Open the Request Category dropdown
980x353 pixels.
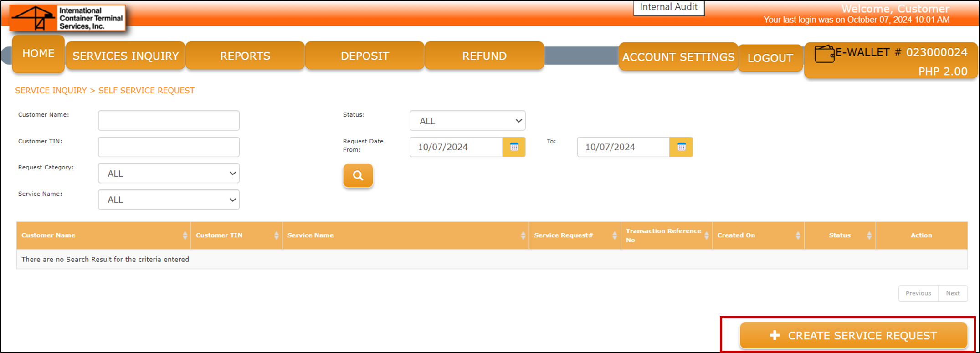tap(169, 174)
